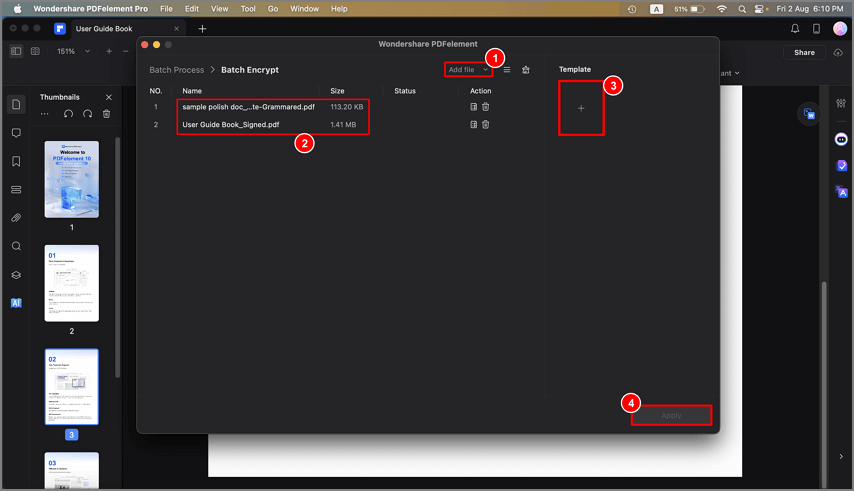
Task: Toggle the sidebar panel view icon
Action: [16, 51]
